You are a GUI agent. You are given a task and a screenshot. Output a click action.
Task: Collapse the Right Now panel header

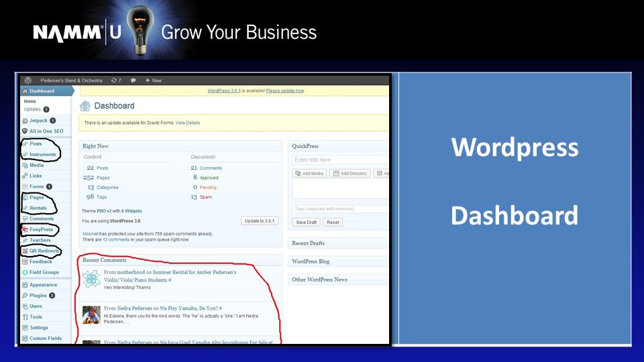180,145
